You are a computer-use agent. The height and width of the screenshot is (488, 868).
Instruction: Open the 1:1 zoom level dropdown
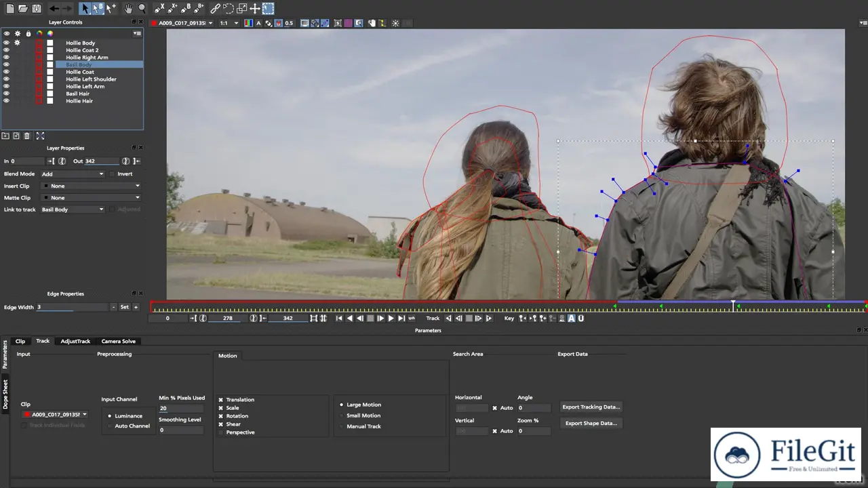(x=229, y=23)
